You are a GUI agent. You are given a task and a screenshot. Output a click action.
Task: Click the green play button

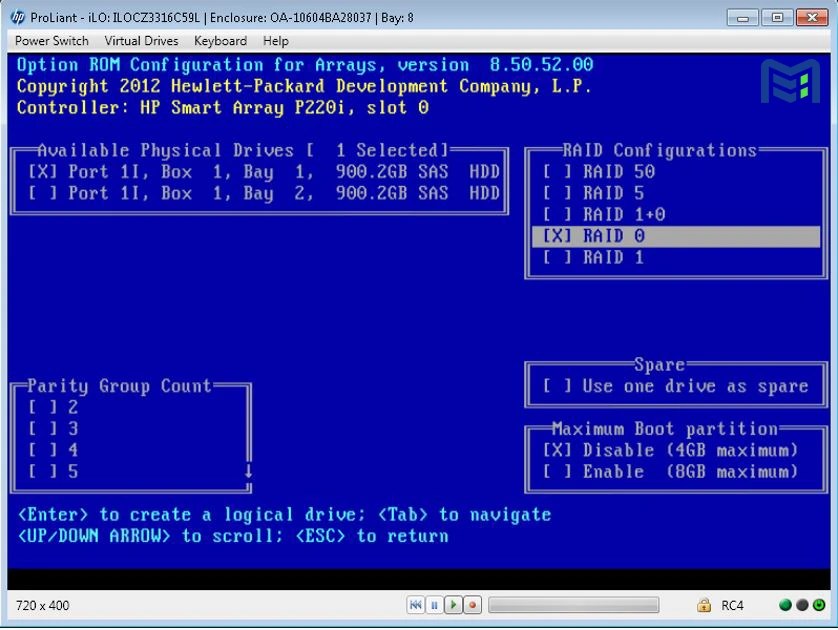tap(453, 605)
